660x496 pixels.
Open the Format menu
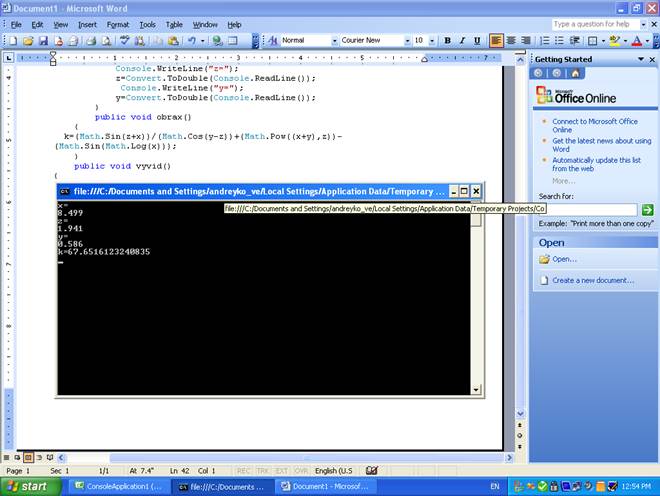[x=118, y=25]
